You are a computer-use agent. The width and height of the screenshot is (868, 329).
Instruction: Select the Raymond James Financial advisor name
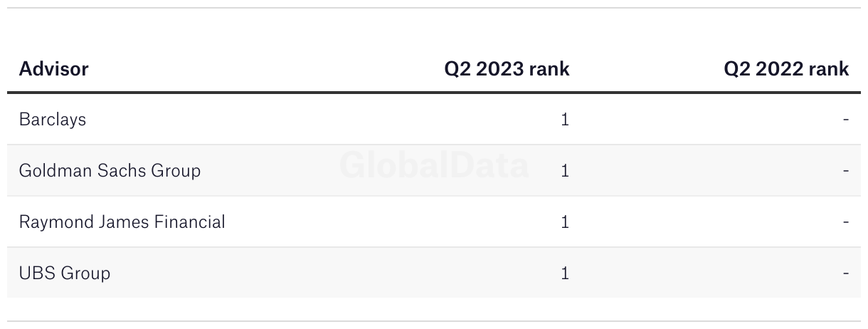tap(122, 221)
